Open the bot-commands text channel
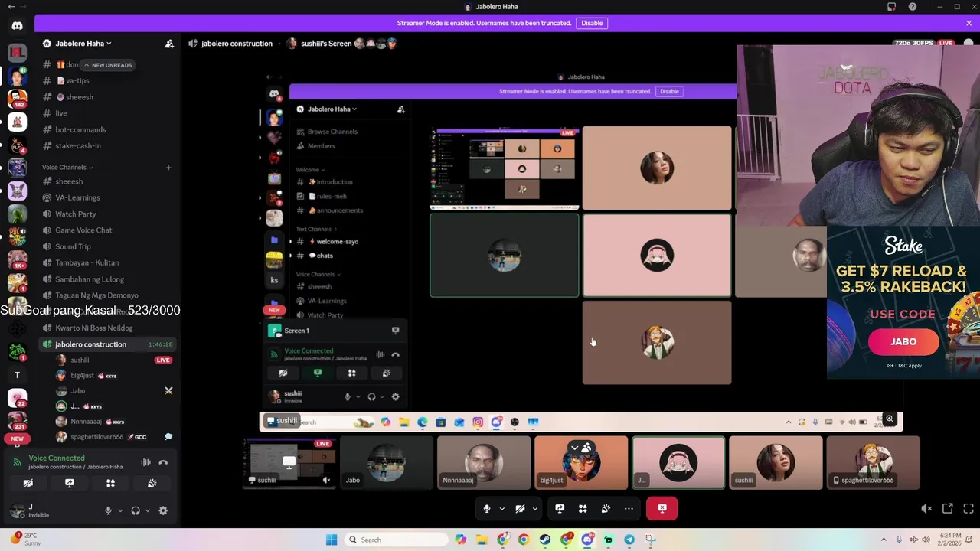 [x=109, y=129]
